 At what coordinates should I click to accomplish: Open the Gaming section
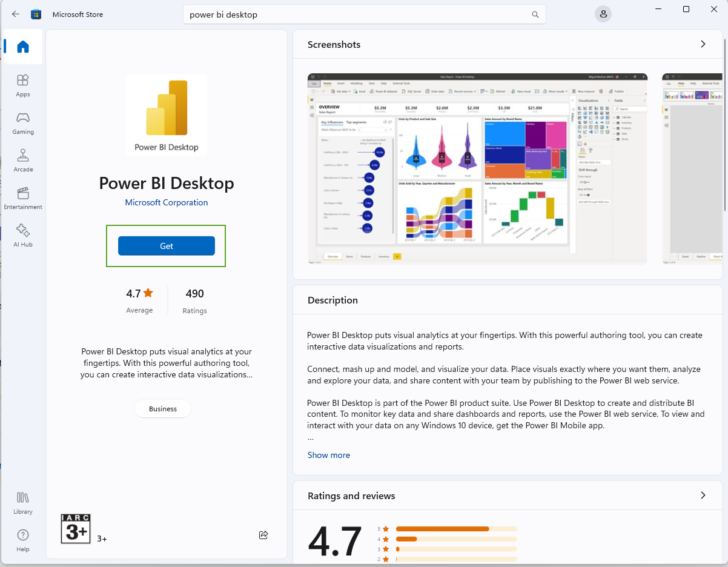[x=23, y=122]
